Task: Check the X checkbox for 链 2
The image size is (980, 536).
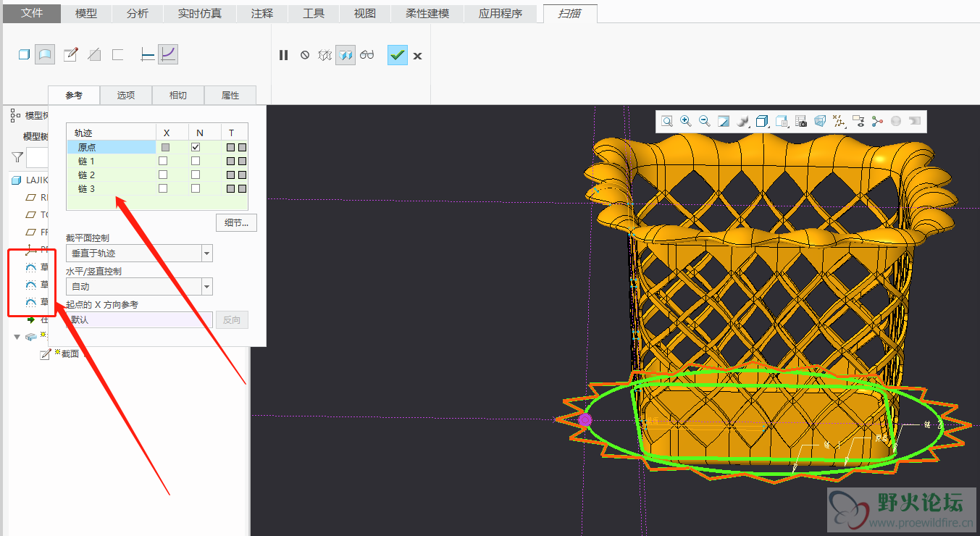Action: 163,175
